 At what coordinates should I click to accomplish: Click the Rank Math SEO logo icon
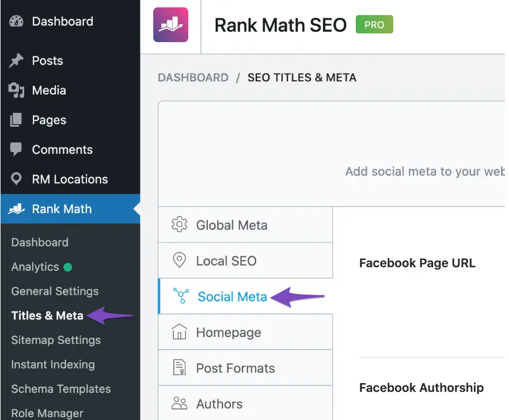pyautogui.click(x=171, y=25)
